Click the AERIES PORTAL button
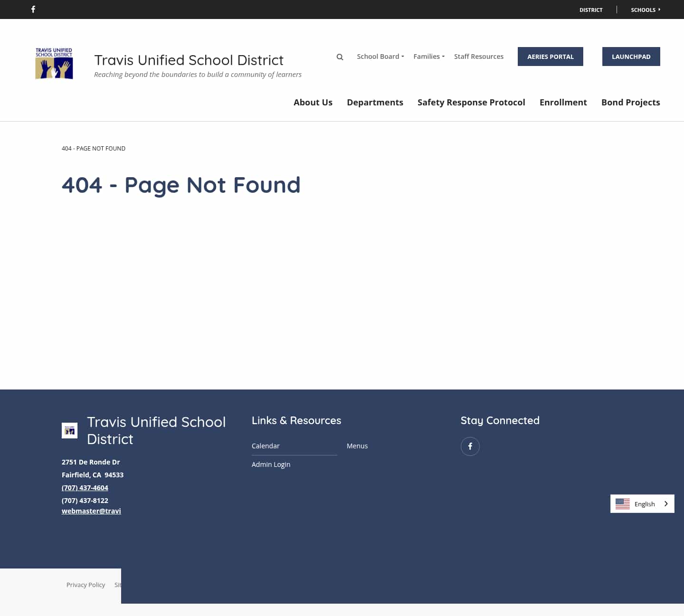 (x=550, y=56)
